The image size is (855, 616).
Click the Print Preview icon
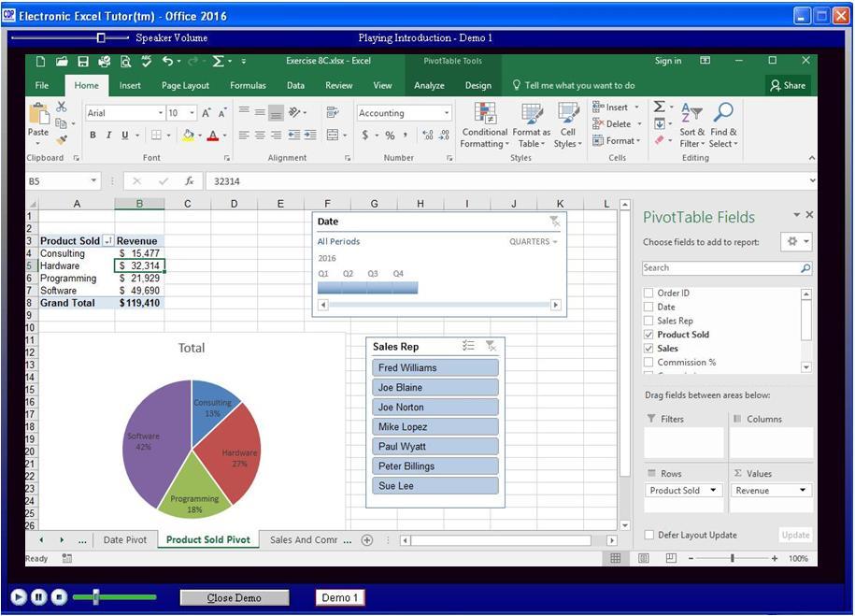click(x=125, y=61)
